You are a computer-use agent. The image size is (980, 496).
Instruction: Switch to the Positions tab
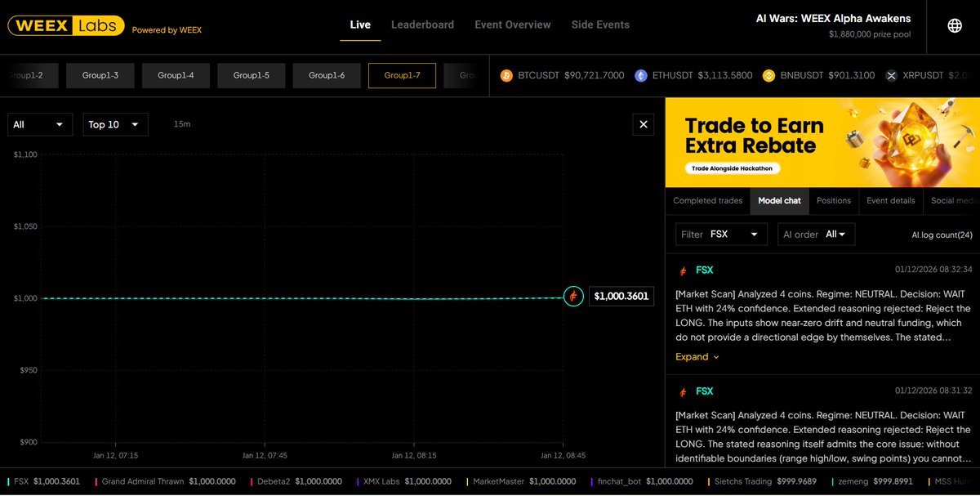tap(834, 200)
